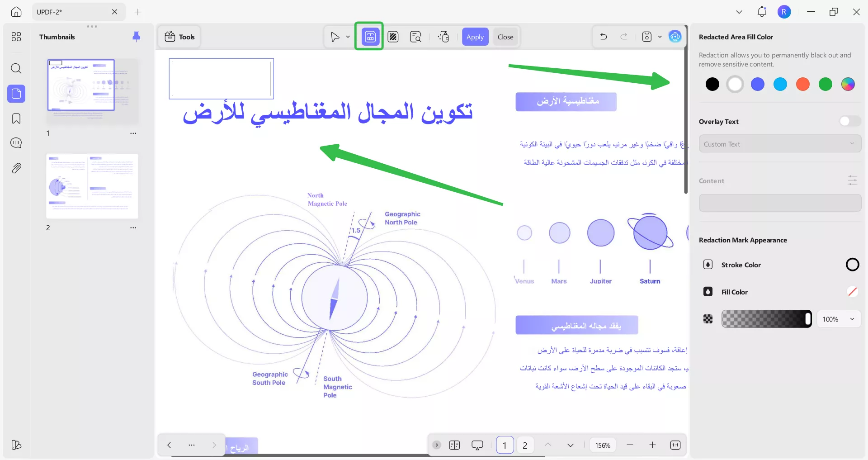Image resolution: width=868 pixels, height=460 pixels.
Task: Select the Mark for Redaction tool
Action: click(x=368, y=37)
